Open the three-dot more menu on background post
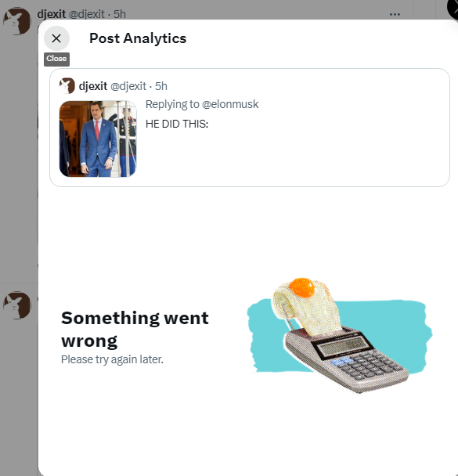The height and width of the screenshot is (476, 458). coord(395,14)
